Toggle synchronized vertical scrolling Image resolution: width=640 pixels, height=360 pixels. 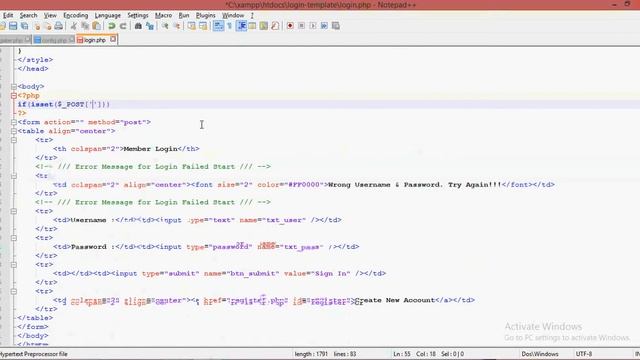pos(191,26)
